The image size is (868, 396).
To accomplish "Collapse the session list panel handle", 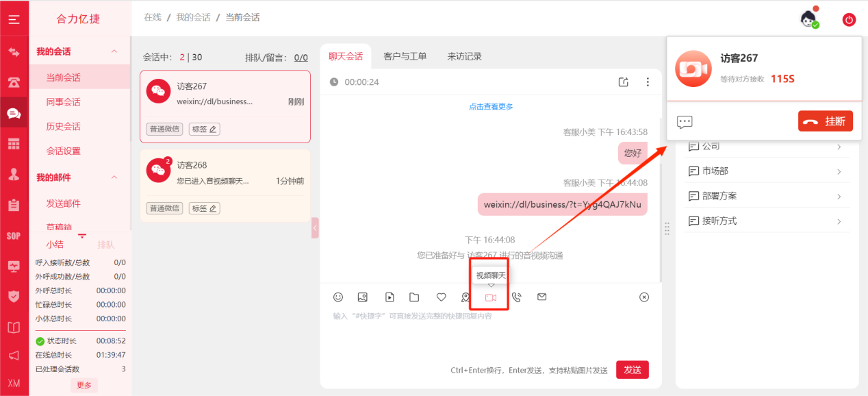I will (315, 227).
